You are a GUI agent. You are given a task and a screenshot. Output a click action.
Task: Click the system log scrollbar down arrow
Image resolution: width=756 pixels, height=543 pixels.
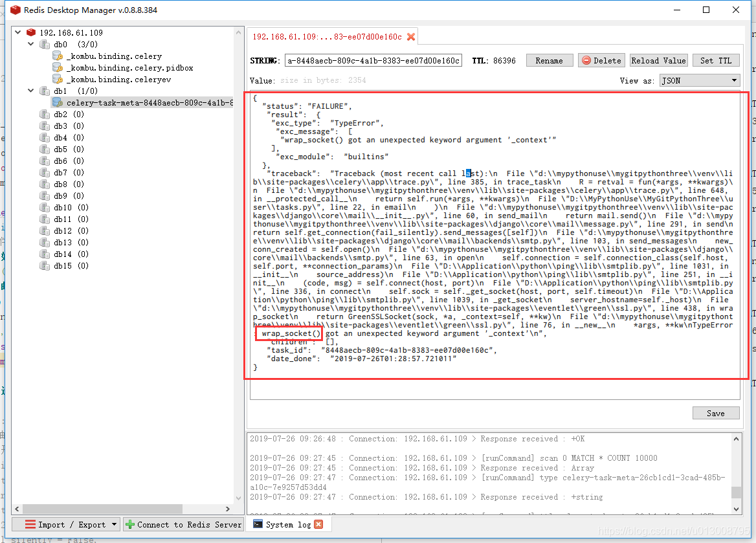[736, 509]
